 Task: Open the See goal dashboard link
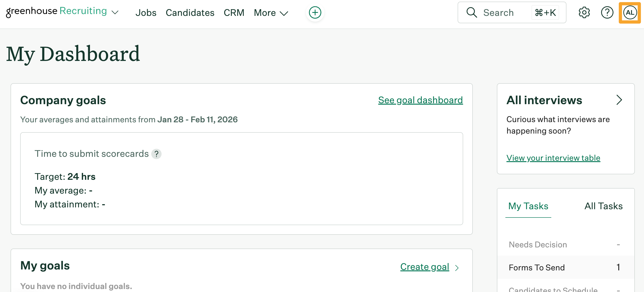tap(420, 100)
